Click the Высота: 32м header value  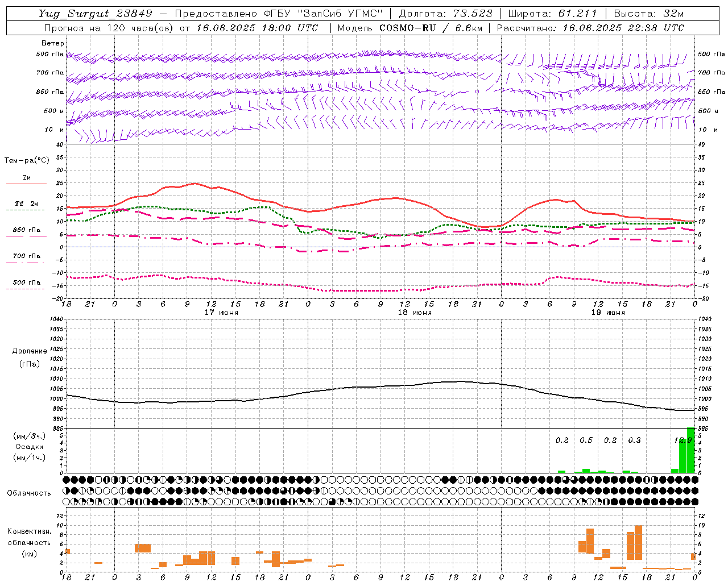coord(648,14)
